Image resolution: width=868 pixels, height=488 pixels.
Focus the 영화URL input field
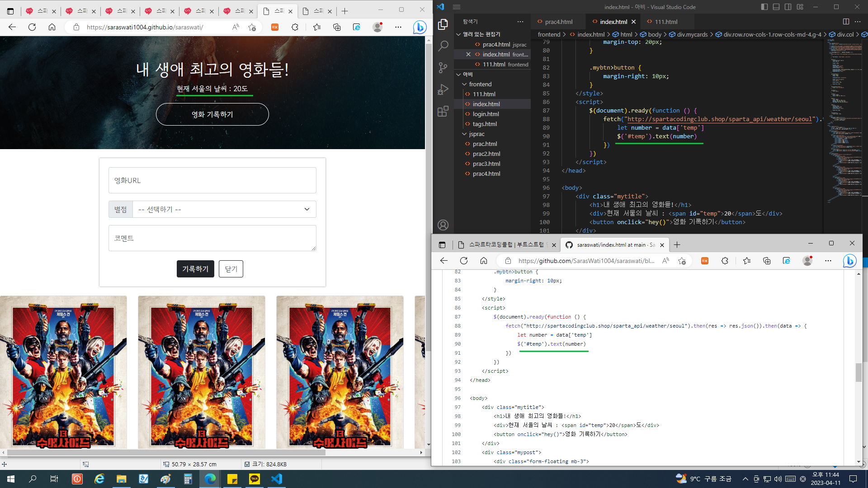pyautogui.click(x=212, y=180)
